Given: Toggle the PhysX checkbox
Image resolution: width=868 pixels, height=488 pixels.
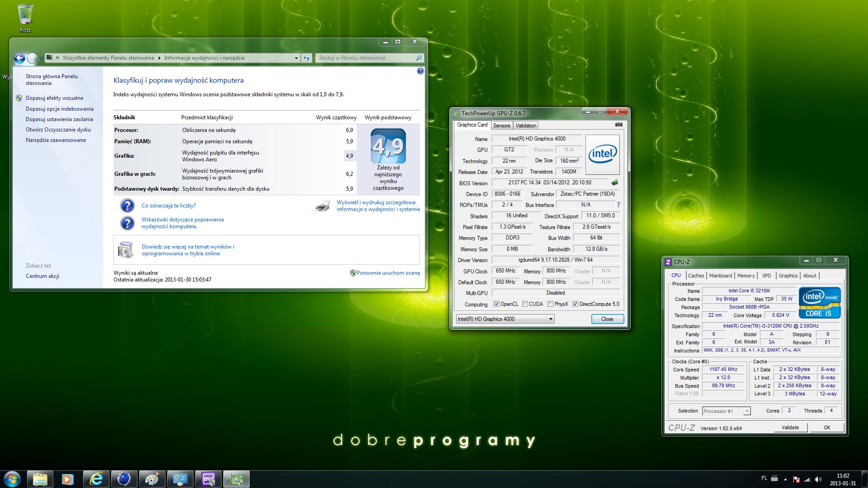Looking at the screenshot, I should coord(550,304).
